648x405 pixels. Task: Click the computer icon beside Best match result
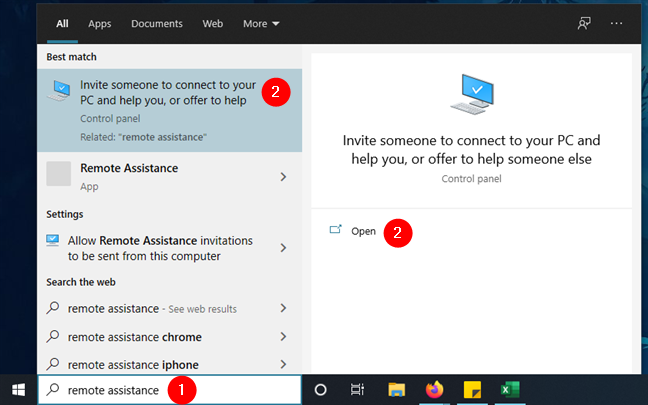[x=58, y=91]
